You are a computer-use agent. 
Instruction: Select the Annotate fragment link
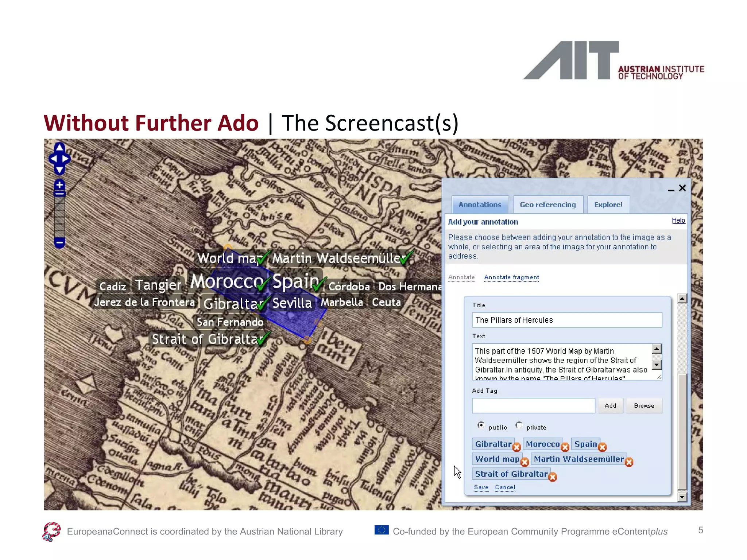point(511,277)
